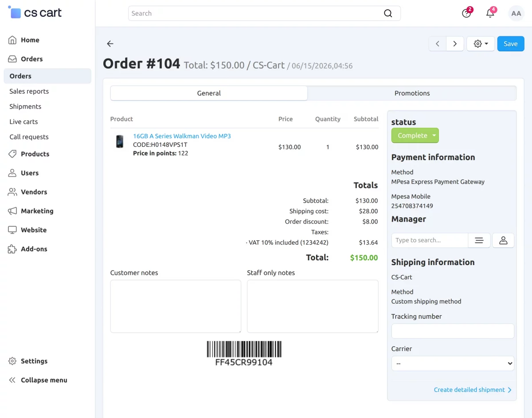Open the Complete status dropdown
The width and height of the screenshot is (532, 418).
(x=415, y=135)
